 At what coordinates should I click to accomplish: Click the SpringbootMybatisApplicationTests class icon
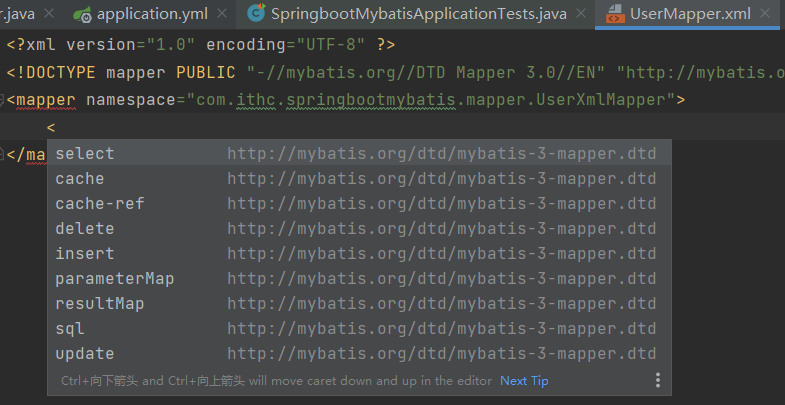(256, 14)
